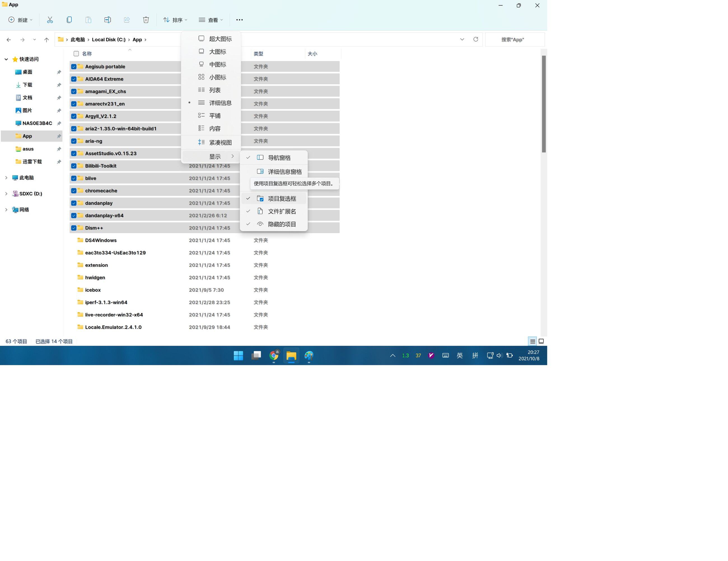This screenshot has height=561, width=728.
Task: Uncheck the amagami_EX_chs checkbox
Action: pos(74,91)
